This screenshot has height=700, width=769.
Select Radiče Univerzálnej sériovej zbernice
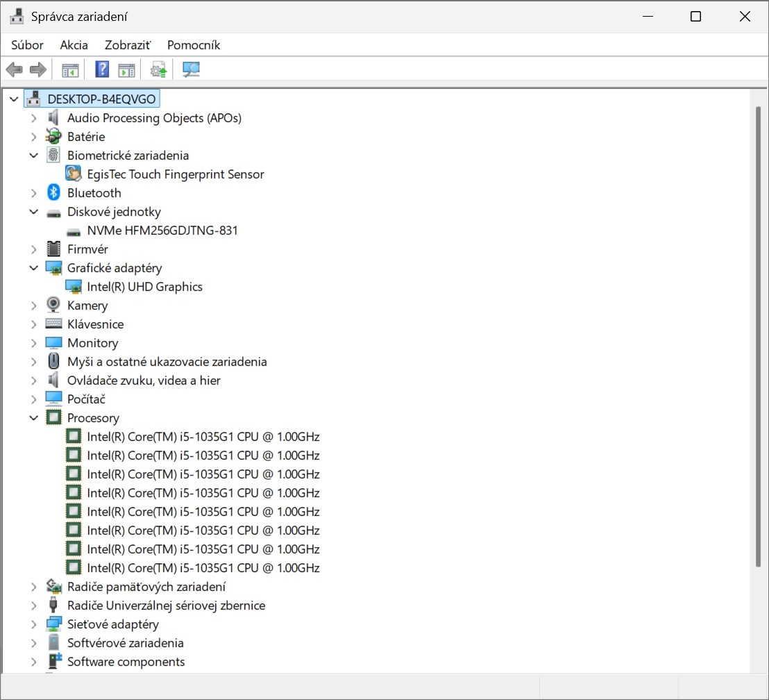coord(166,606)
